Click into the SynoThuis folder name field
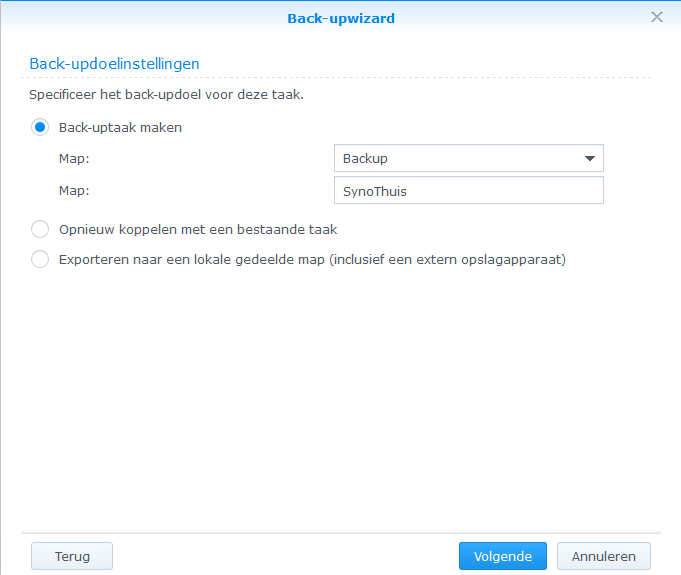 point(468,191)
